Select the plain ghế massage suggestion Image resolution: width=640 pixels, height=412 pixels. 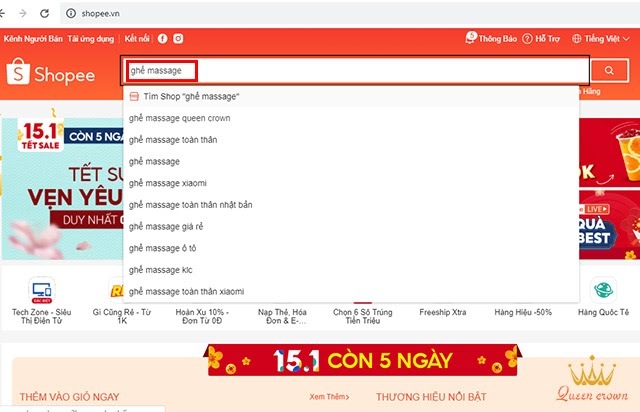click(x=351, y=161)
